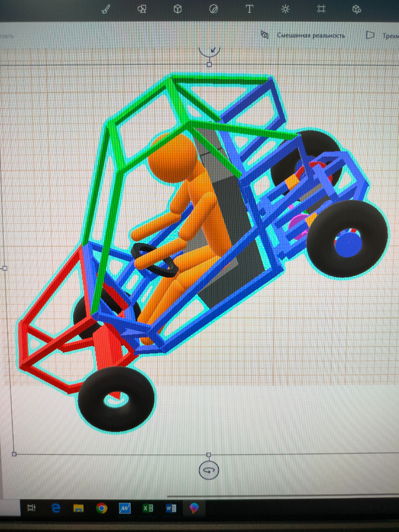Open the Stickers tool
Viewport: 399px width, 532px height.
click(x=214, y=9)
